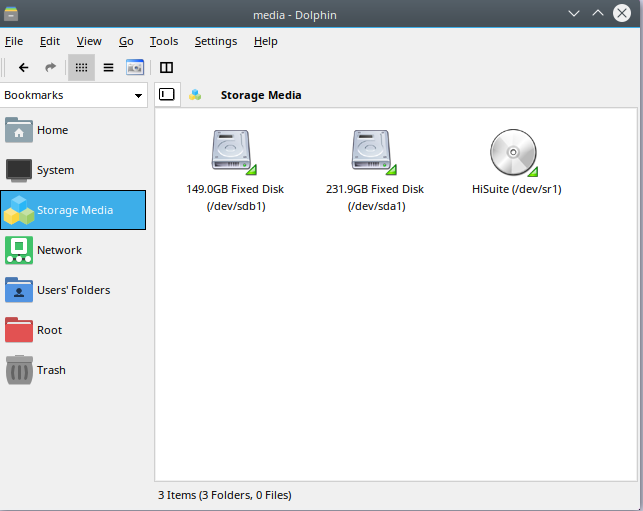The height and width of the screenshot is (511, 643).
Task: Select the HiSuite optical disc icon
Action: [514, 153]
